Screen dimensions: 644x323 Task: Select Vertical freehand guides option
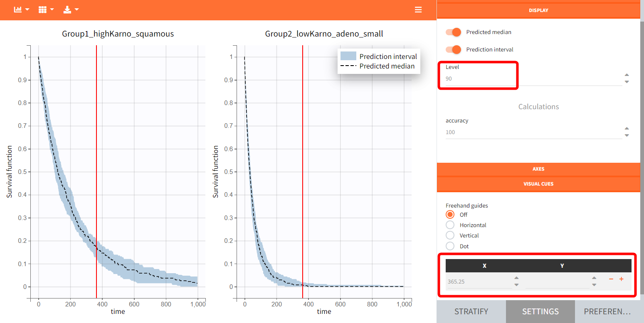(450, 235)
